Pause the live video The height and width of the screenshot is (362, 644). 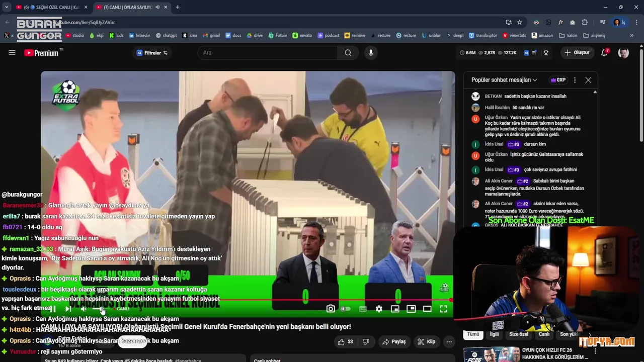tap(53, 309)
